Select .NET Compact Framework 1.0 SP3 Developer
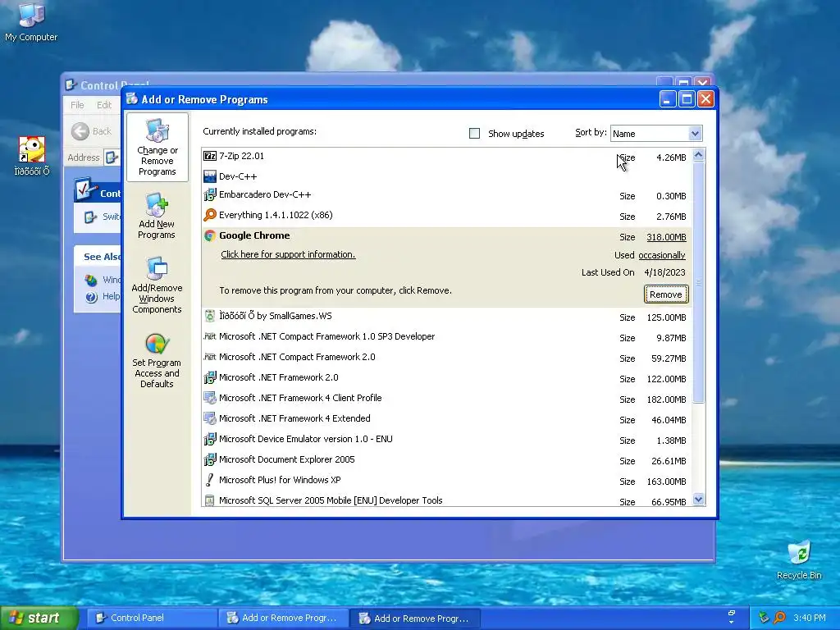Viewport: 840px width, 630px height. coord(447,337)
